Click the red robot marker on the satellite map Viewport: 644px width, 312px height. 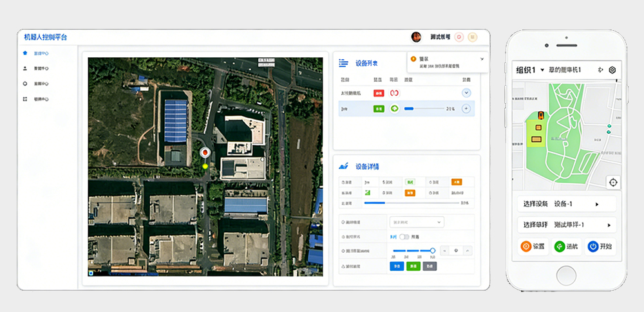pyautogui.click(x=205, y=152)
